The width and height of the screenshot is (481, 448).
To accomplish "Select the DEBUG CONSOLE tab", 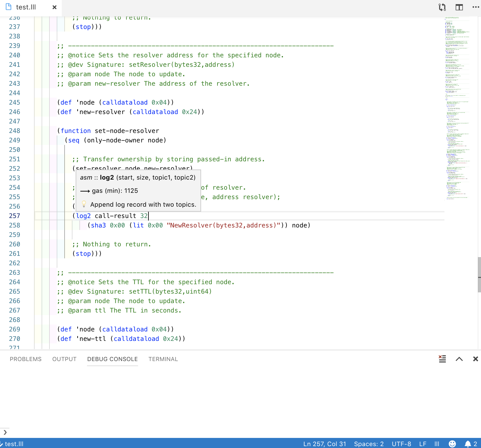I will [113, 359].
